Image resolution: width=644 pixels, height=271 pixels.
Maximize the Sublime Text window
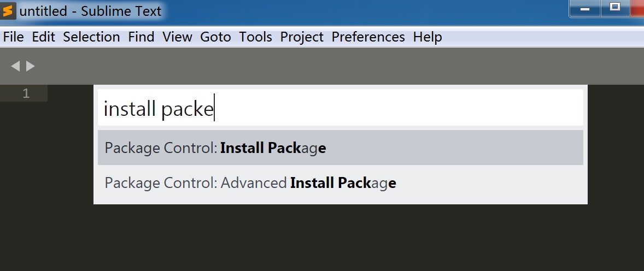pos(615,9)
